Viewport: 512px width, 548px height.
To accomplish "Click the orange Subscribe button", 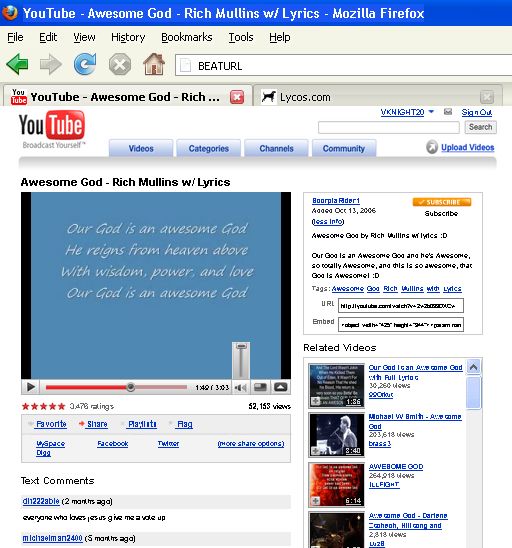I will [x=442, y=202].
